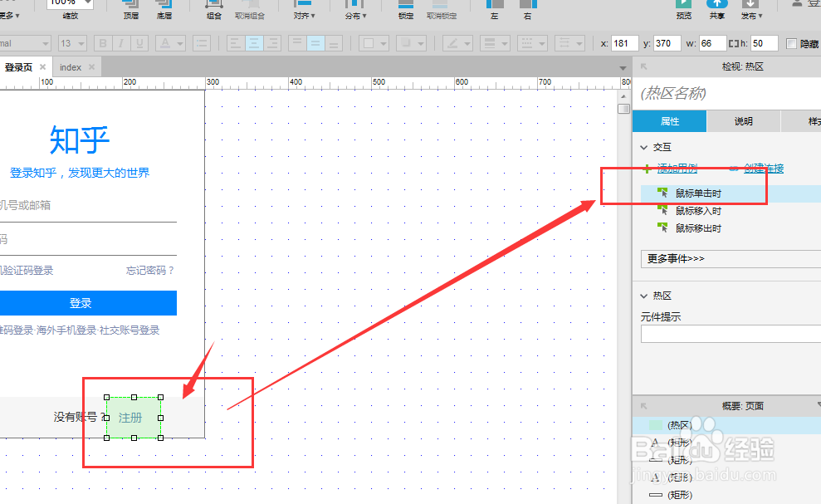
Task: Open the 发布 (publish) dropdown
Action: tap(752, 16)
